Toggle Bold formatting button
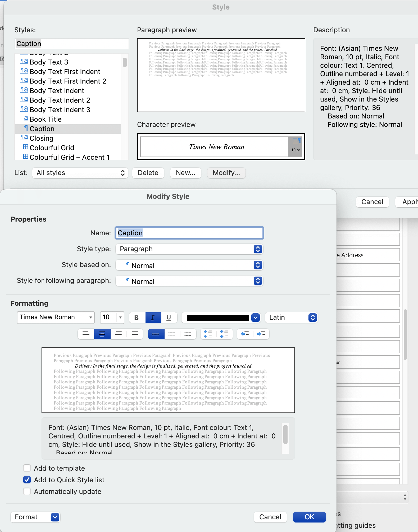Viewport: 418px width, 532px height. [137, 318]
